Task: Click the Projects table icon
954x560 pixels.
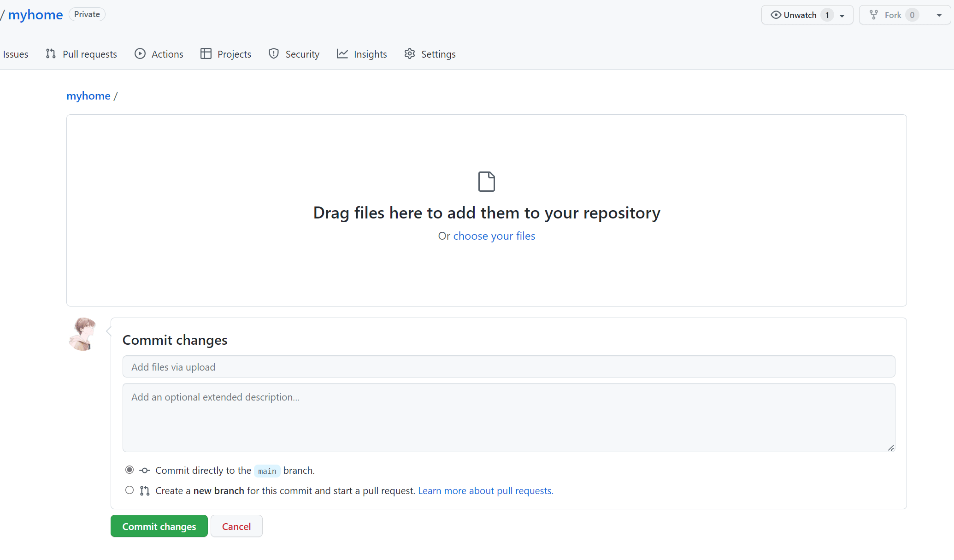Action: click(x=206, y=54)
